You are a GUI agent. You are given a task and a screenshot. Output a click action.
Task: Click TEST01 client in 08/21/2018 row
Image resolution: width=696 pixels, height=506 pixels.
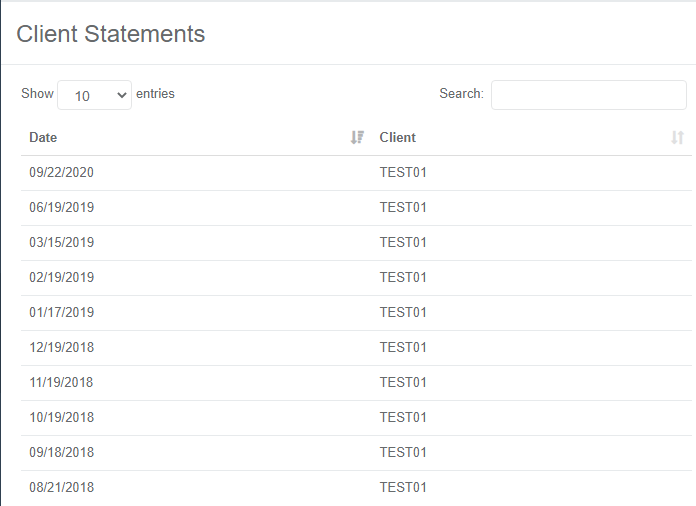tap(403, 488)
